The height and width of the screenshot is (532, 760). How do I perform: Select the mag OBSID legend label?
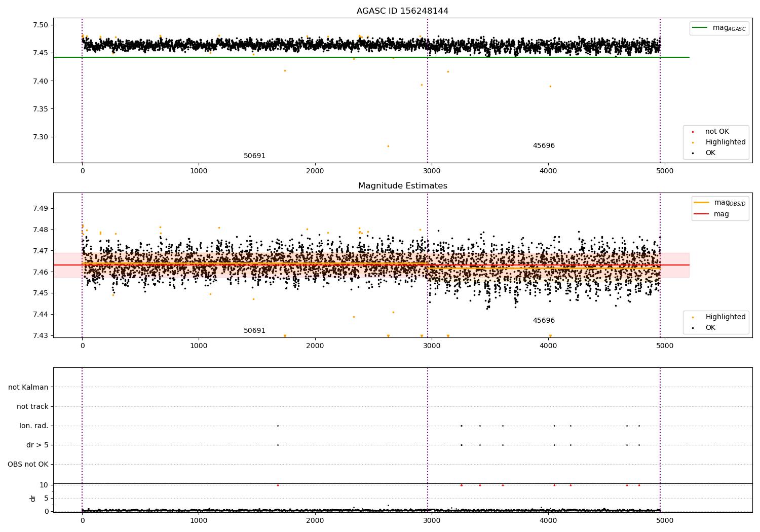[730, 203]
